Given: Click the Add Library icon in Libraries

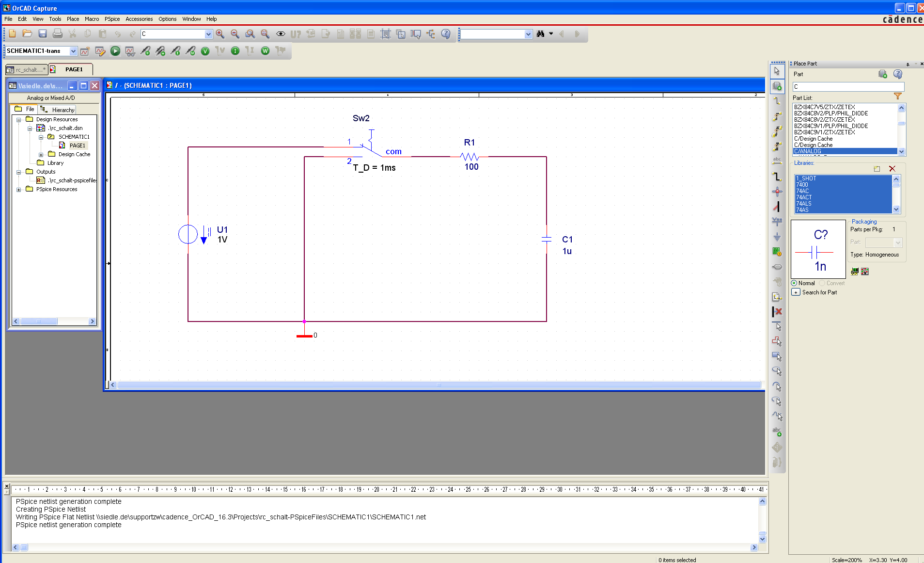Looking at the screenshot, I should 877,169.
